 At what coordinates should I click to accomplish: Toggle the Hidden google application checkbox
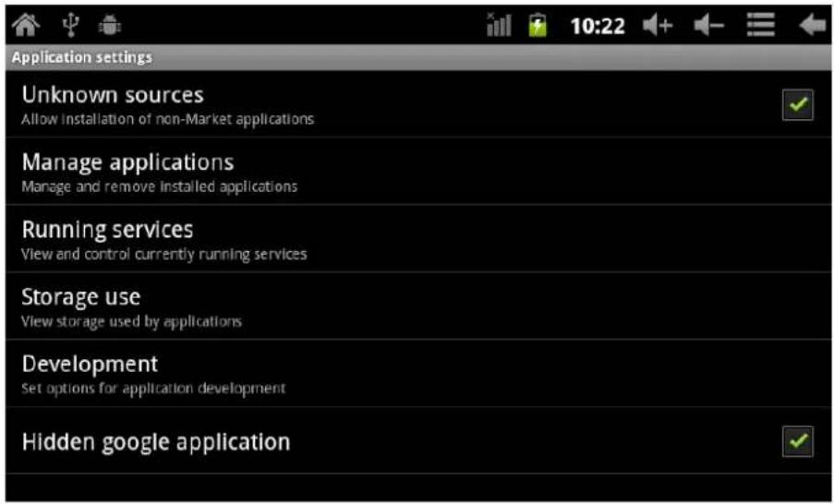(797, 441)
